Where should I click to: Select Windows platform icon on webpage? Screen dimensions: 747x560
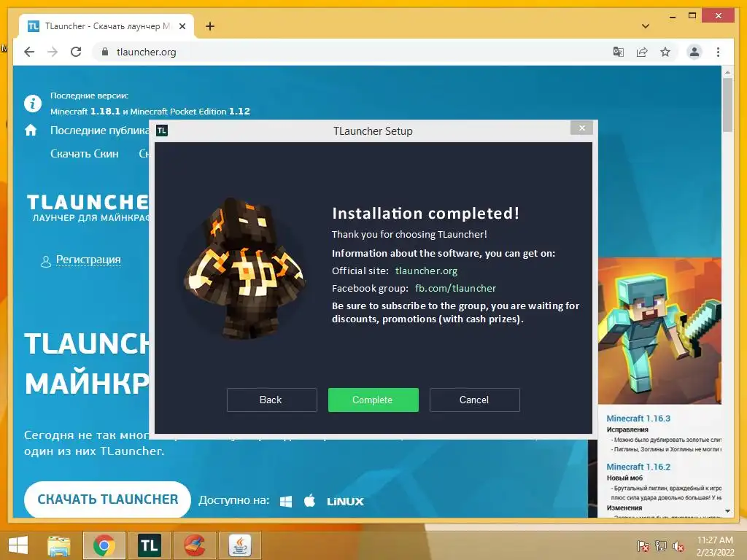pyautogui.click(x=286, y=501)
